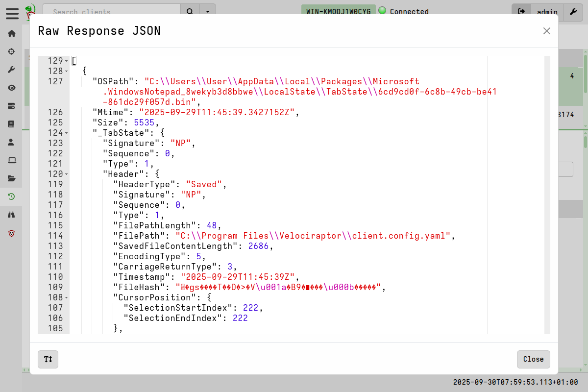588x392 pixels.
Task: Open the Virtual Filesystem folder icon
Action: click(x=11, y=178)
